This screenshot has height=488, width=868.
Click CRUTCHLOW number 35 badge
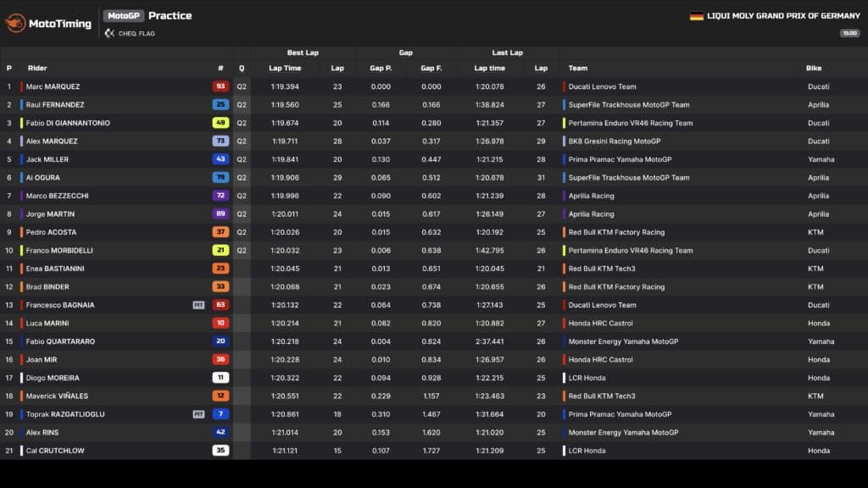(x=220, y=451)
